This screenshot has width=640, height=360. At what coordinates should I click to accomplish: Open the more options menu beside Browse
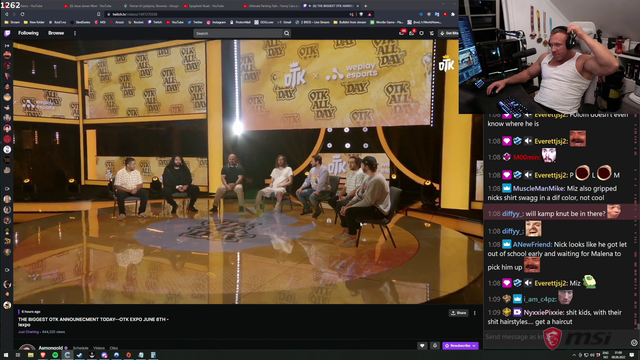[75, 33]
